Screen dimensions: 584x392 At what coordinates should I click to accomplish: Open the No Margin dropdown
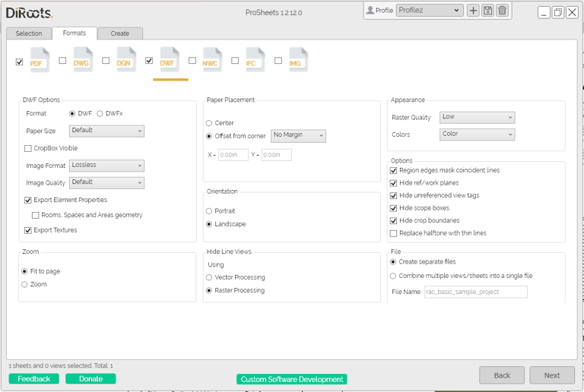pos(298,136)
